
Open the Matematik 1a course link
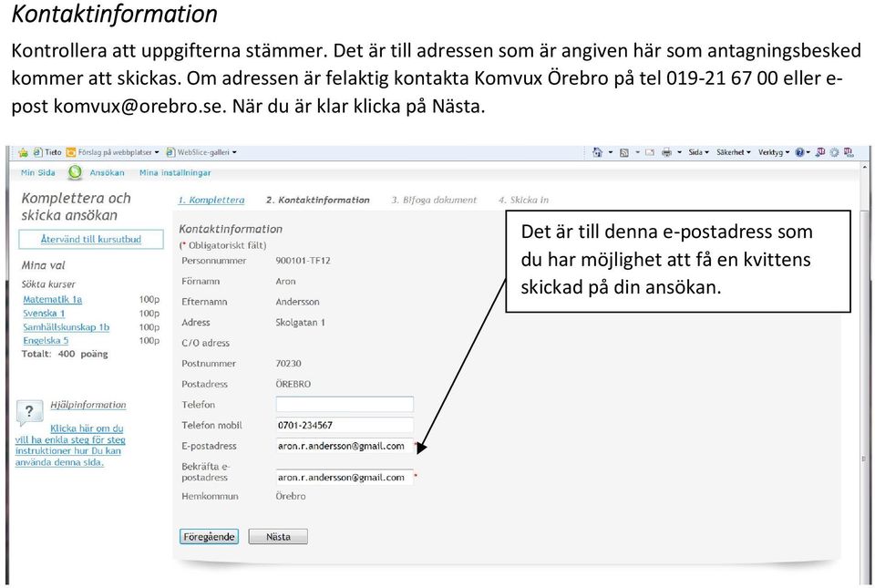[53, 300]
